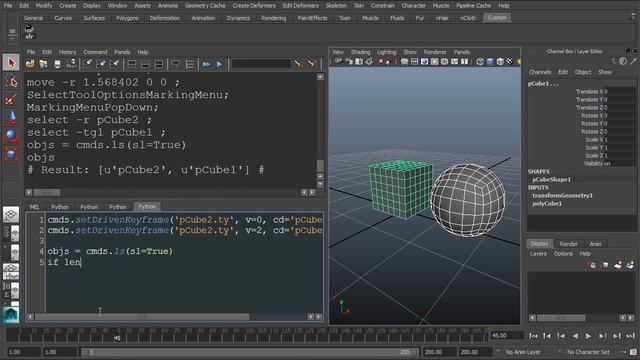The image size is (640, 360).
Task: Select pCubeShape1 in SHAPES section
Action: click(x=551, y=180)
